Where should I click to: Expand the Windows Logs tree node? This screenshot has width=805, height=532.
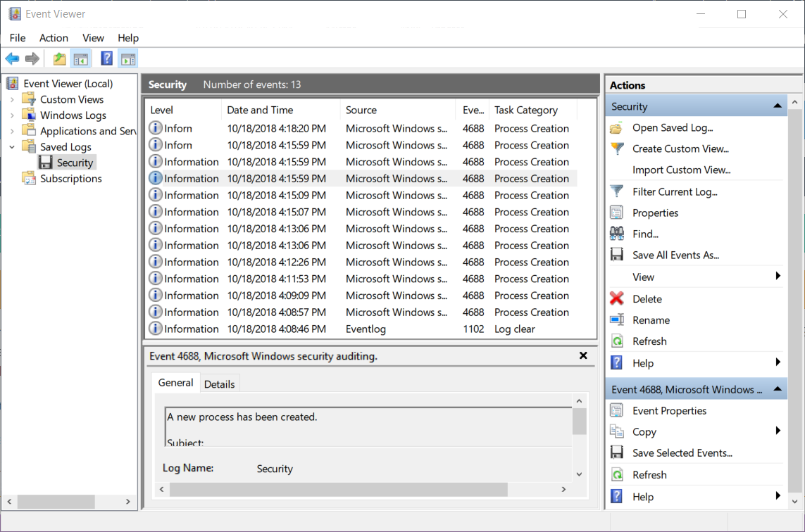coord(12,115)
